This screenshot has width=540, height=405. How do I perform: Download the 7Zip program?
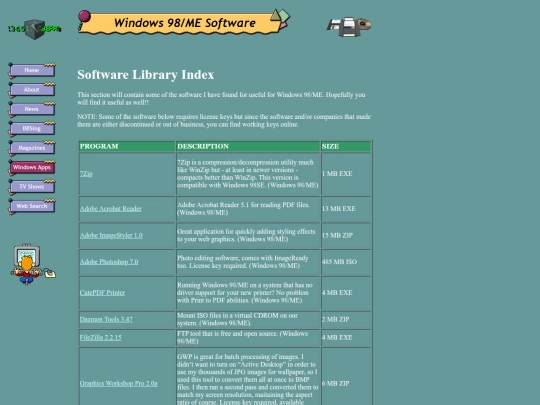click(x=86, y=174)
